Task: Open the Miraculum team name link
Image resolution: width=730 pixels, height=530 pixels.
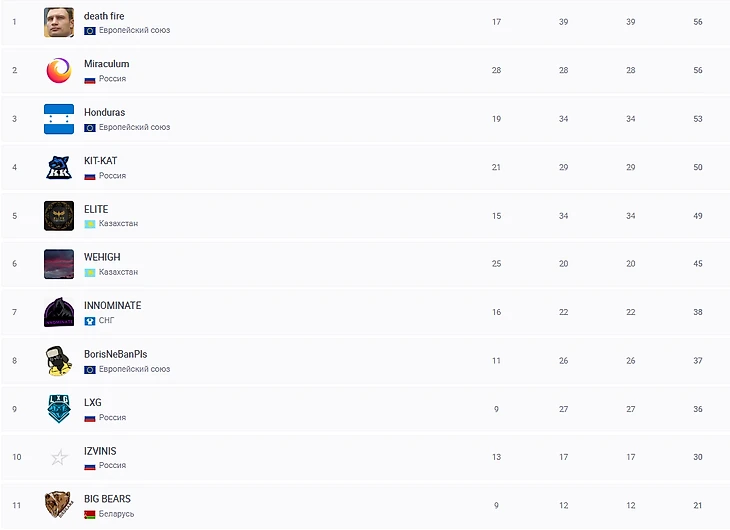Action: click(x=107, y=64)
